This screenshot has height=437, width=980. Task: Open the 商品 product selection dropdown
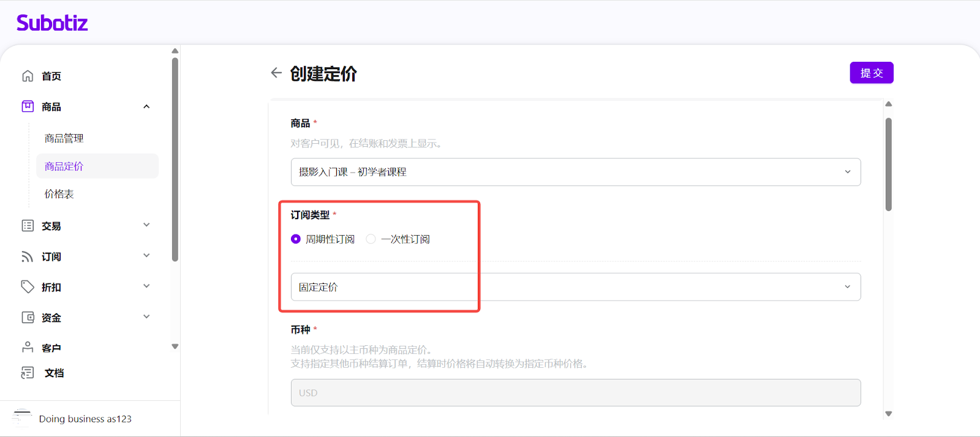click(575, 172)
